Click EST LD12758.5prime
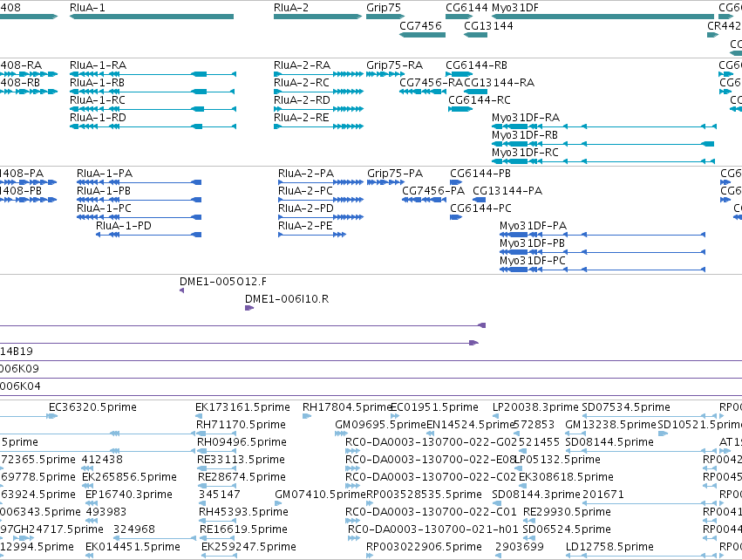 pyautogui.click(x=609, y=547)
